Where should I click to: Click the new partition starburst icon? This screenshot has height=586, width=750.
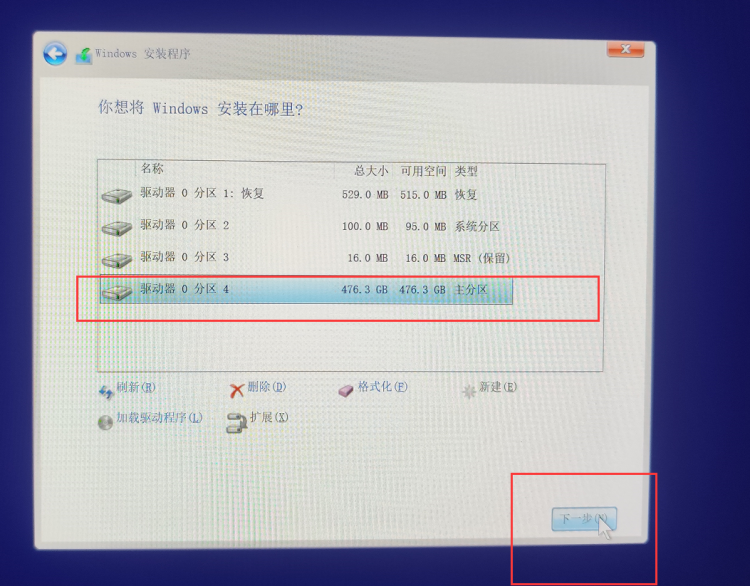pyautogui.click(x=469, y=392)
